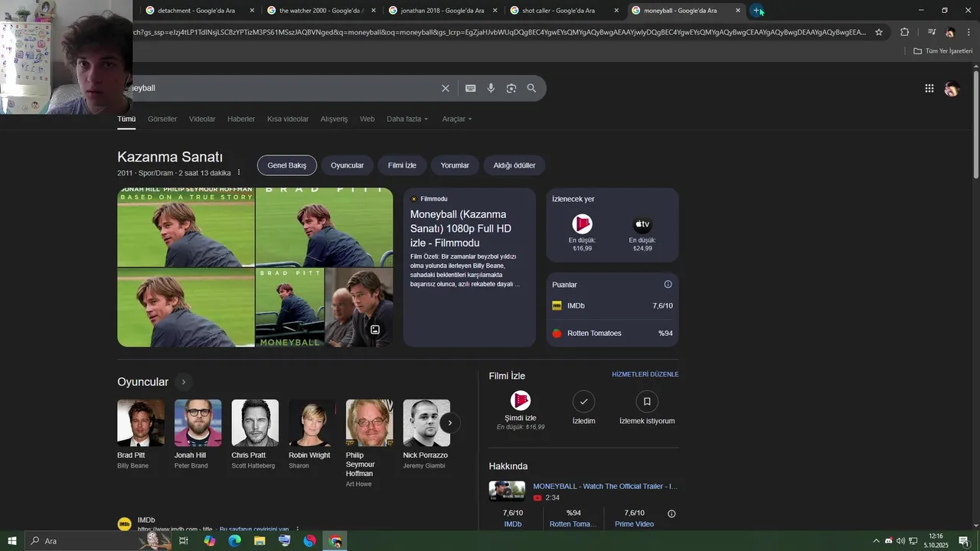Click HİZMETLERİ DÜZENLE link
This screenshot has width=980, height=551.
tap(645, 375)
